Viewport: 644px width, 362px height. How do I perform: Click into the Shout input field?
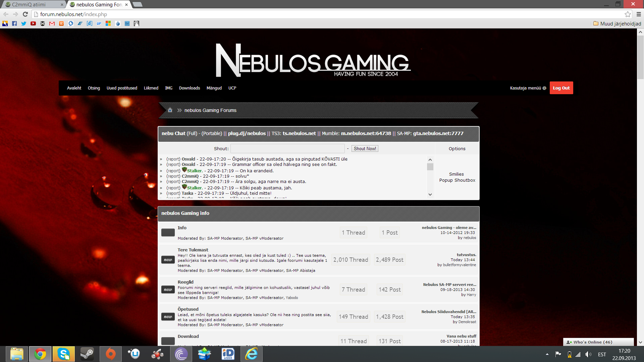(x=287, y=148)
